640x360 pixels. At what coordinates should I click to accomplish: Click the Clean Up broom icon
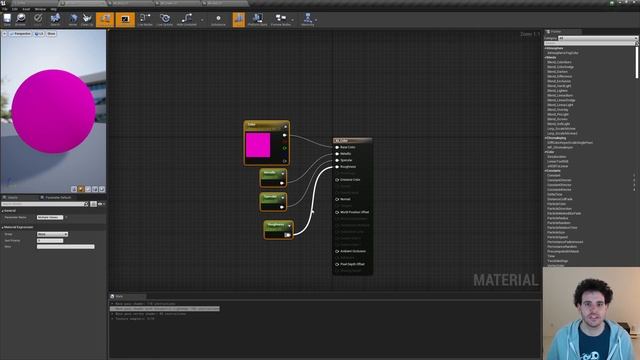click(x=87, y=19)
